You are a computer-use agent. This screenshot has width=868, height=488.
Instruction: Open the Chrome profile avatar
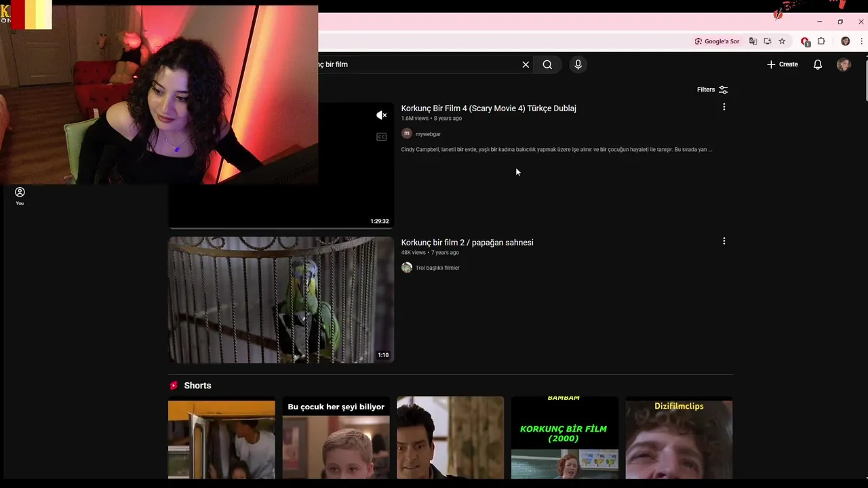[x=845, y=41]
